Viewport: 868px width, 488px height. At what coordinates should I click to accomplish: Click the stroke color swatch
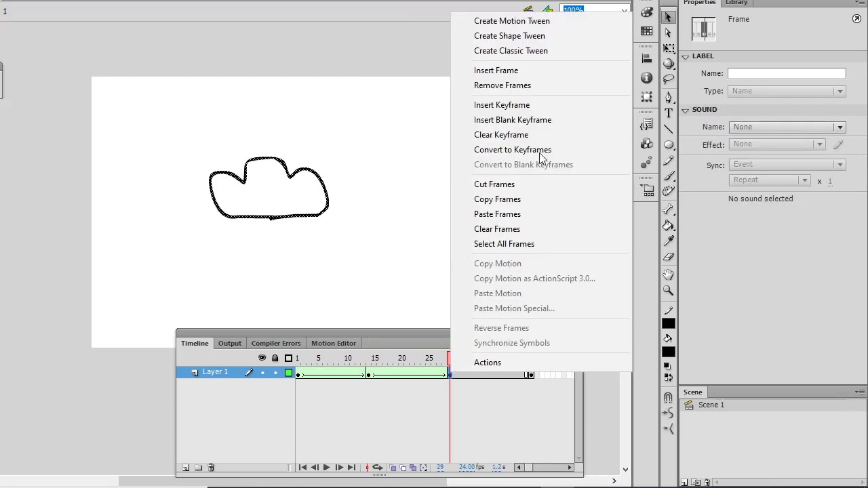pyautogui.click(x=669, y=323)
